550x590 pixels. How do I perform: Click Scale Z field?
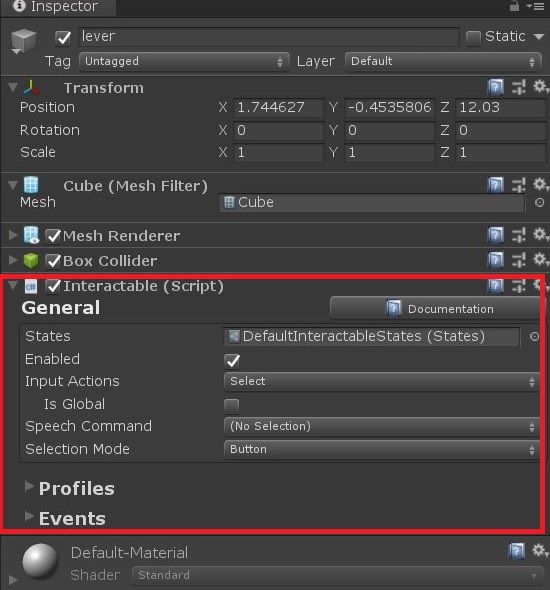tap(501, 153)
